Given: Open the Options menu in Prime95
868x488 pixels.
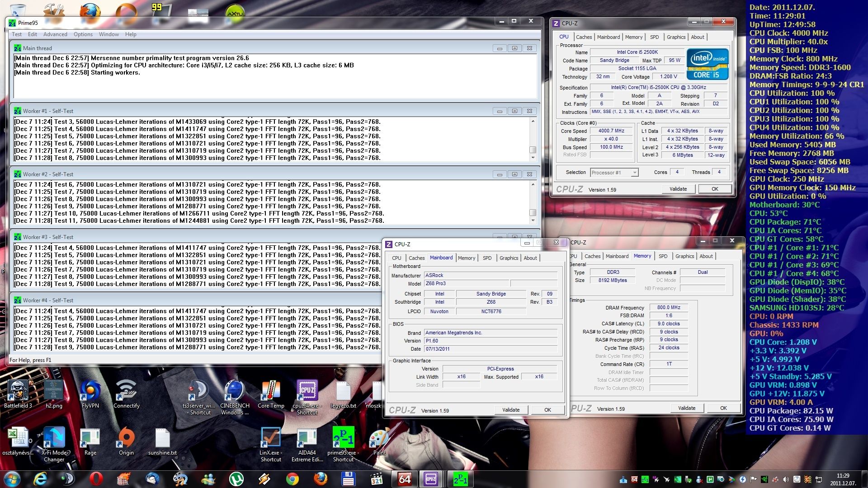Looking at the screenshot, I should (83, 34).
